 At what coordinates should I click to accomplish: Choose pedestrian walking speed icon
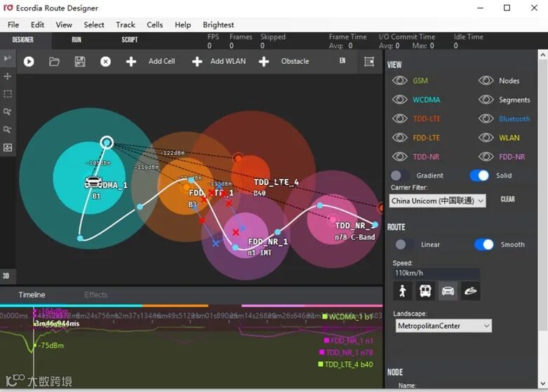[403, 291]
